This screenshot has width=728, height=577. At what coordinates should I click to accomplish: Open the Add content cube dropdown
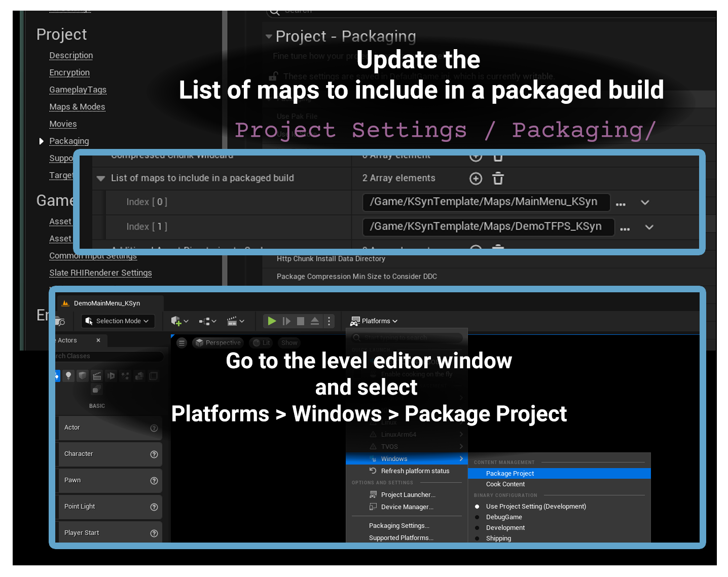tap(179, 321)
